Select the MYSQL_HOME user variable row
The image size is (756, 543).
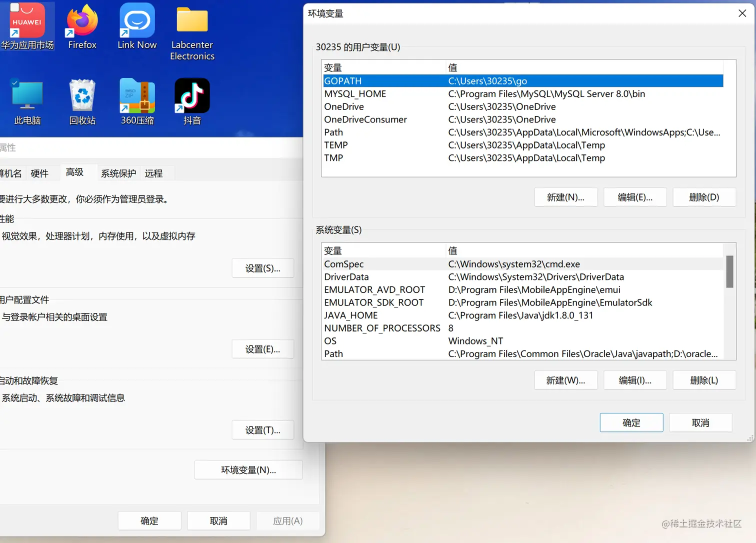pyautogui.click(x=523, y=93)
